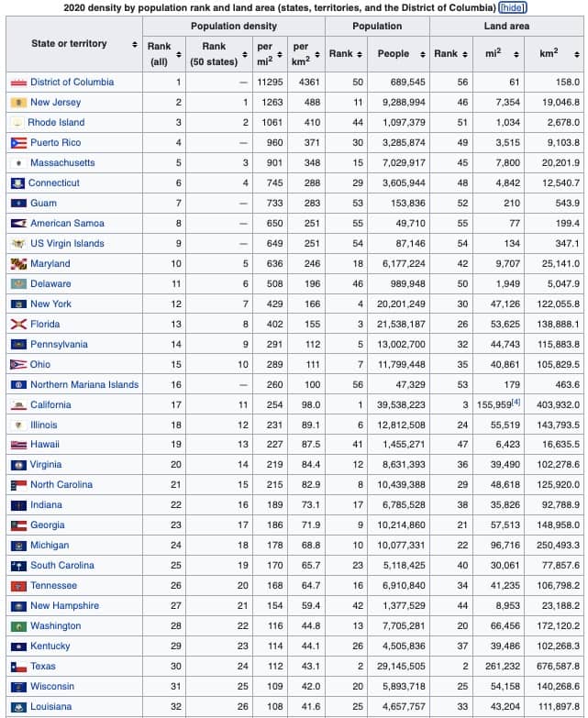Image resolution: width=588 pixels, height=718 pixels.
Task: Open the Delaware link
Action: pos(50,283)
